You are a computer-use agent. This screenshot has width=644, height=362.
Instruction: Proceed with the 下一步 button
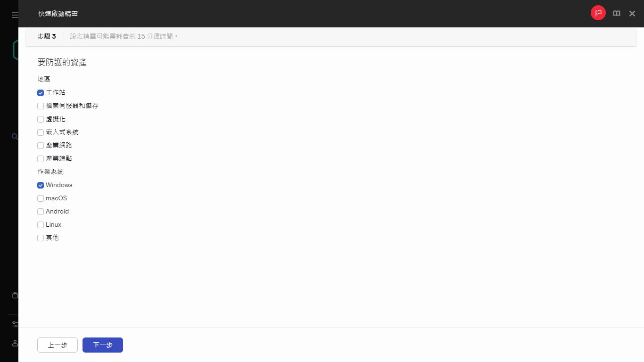coord(103,345)
